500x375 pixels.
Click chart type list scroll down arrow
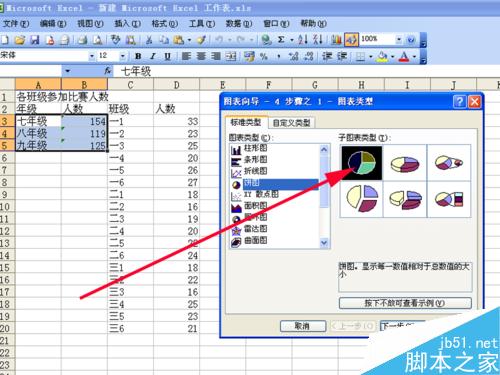324,243
